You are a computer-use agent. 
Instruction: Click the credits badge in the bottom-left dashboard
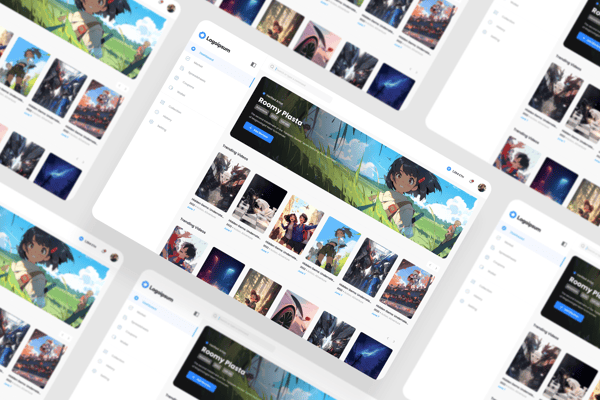click(88, 242)
